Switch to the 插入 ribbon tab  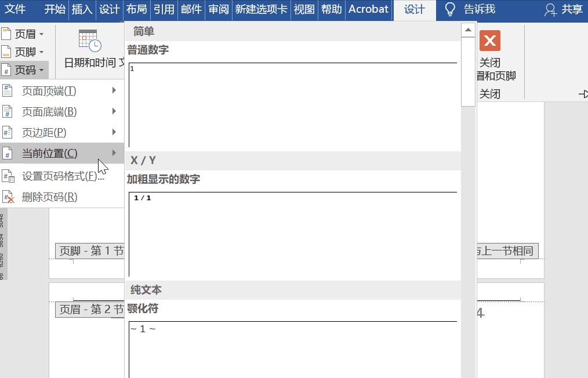(x=81, y=9)
